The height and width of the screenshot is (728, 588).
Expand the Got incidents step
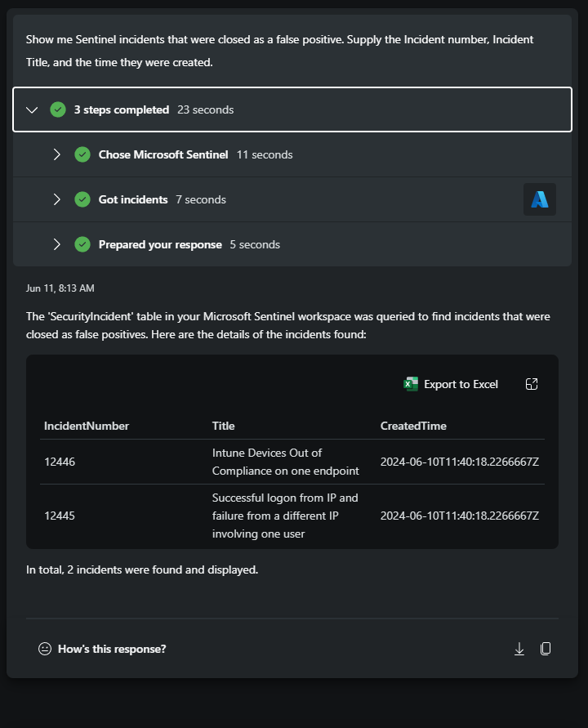56,199
